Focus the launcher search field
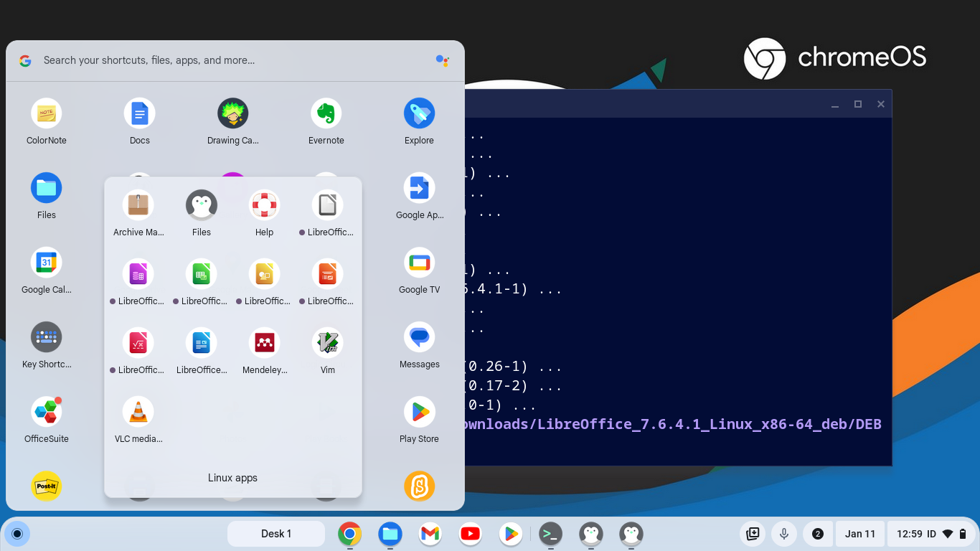Screen dimensions: 980x551 (x=235, y=61)
